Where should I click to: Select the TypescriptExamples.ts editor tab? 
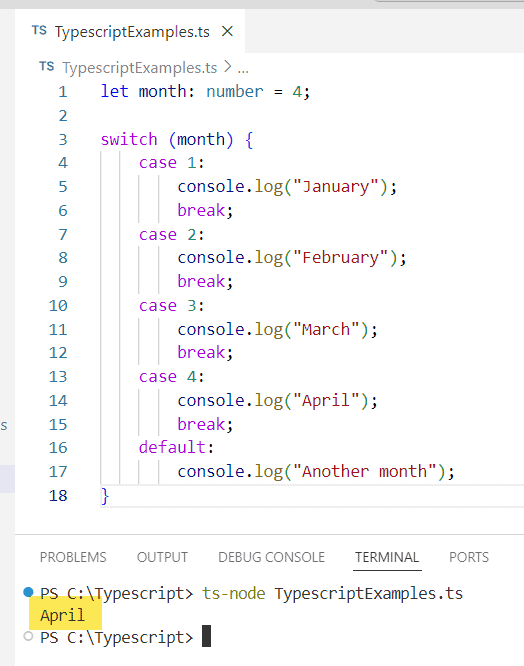pyautogui.click(x=130, y=31)
